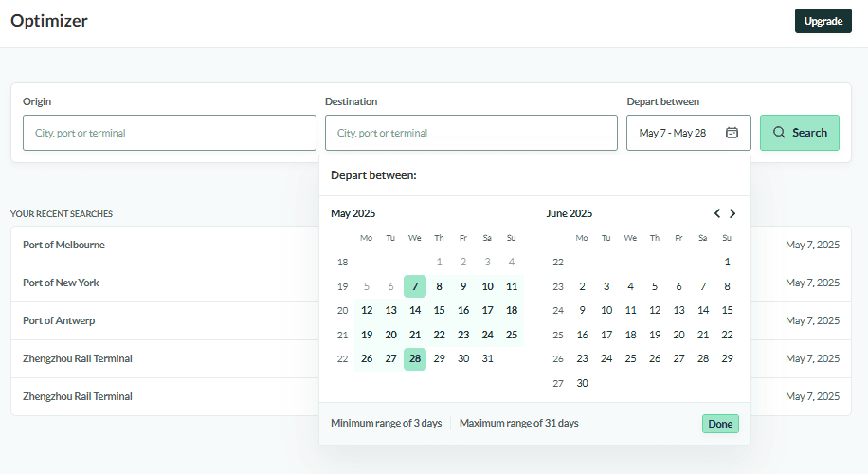
Task: Choose May 14 in the calendar
Action: [x=415, y=310]
